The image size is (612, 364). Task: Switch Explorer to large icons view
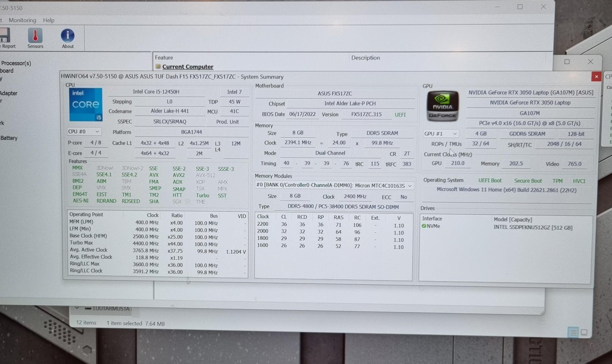(x=584, y=332)
